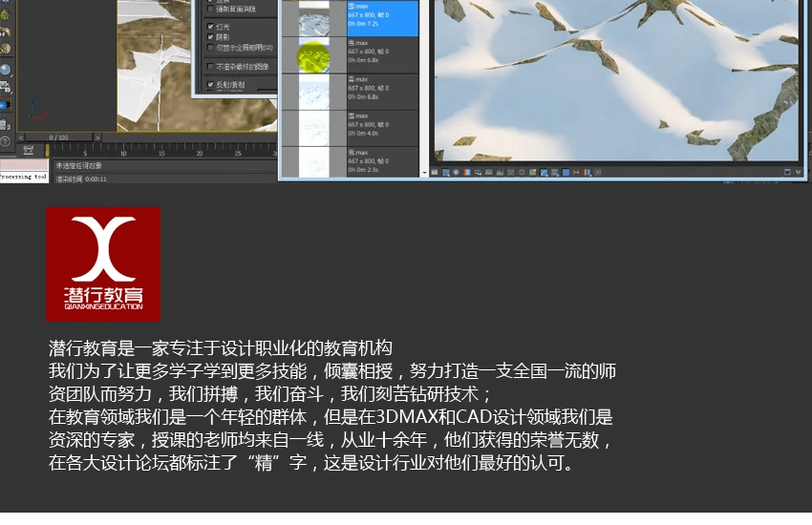Click the 渲染时间 0:00:11 status text

click(x=81, y=178)
